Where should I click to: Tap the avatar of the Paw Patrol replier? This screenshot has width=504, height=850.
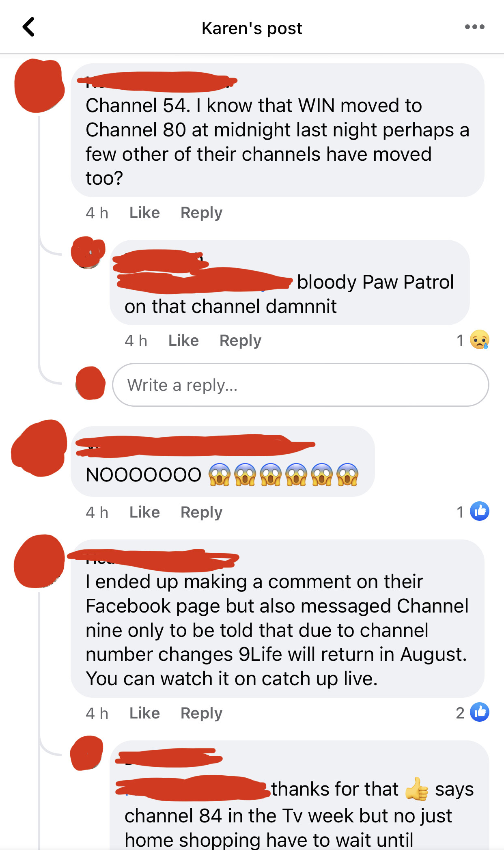[x=88, y=252]
